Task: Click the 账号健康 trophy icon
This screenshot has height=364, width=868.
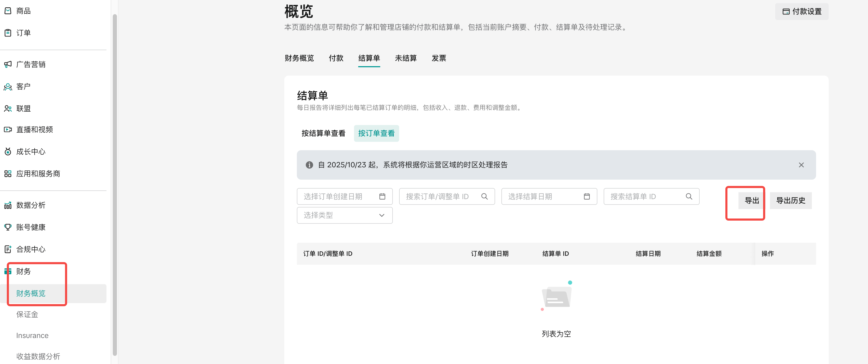Action: click(8, 227)
